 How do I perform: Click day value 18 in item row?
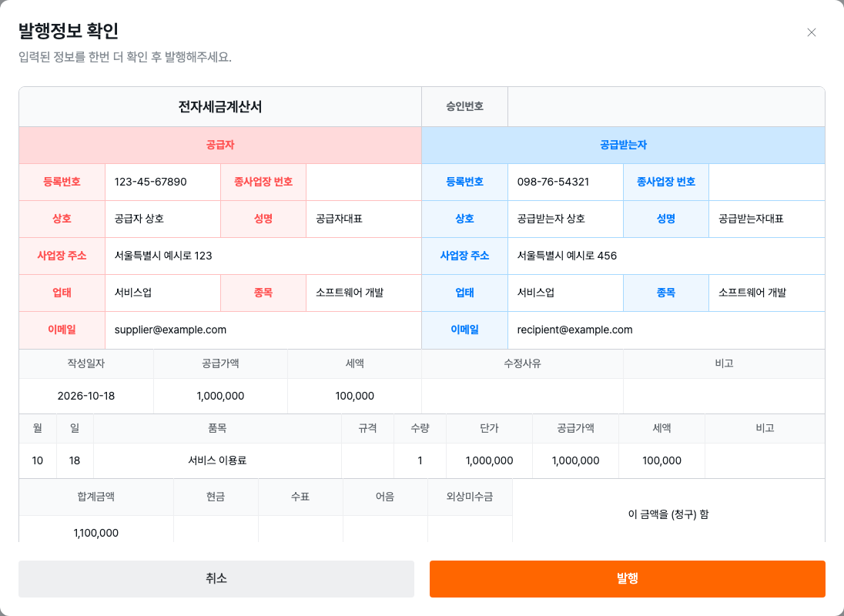pos(75,460)
